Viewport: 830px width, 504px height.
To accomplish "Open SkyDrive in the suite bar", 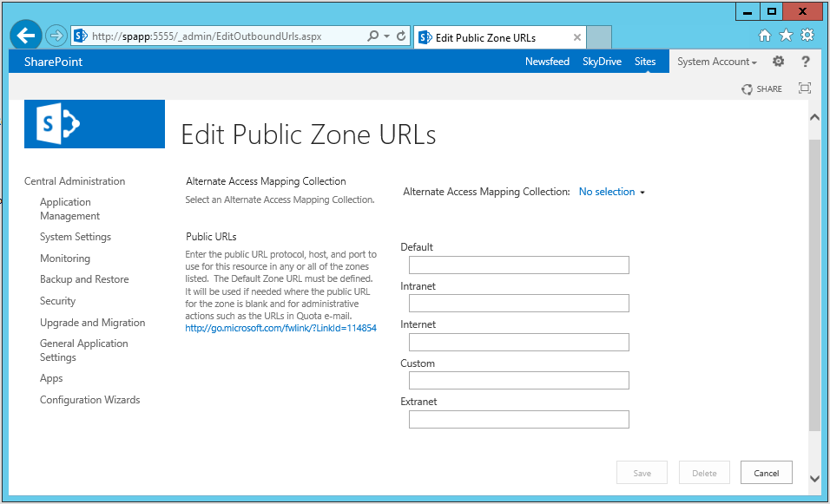I will pyautogui.click(x=602, y=62).
